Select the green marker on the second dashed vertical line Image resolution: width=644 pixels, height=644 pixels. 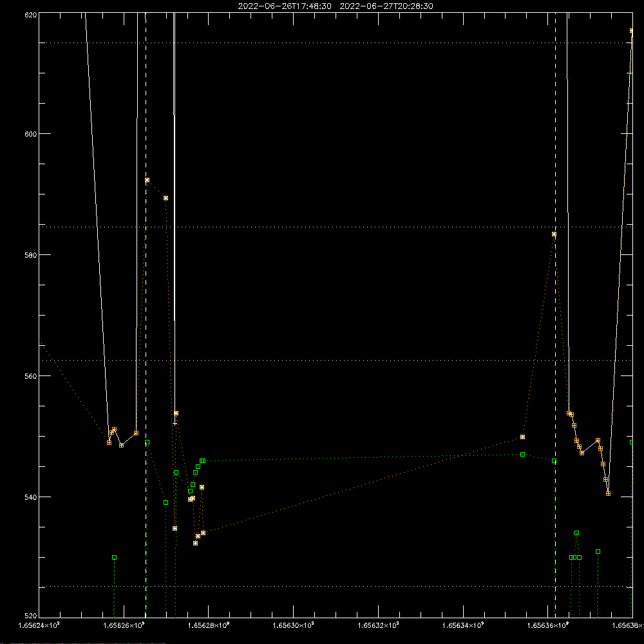(554, 461)
